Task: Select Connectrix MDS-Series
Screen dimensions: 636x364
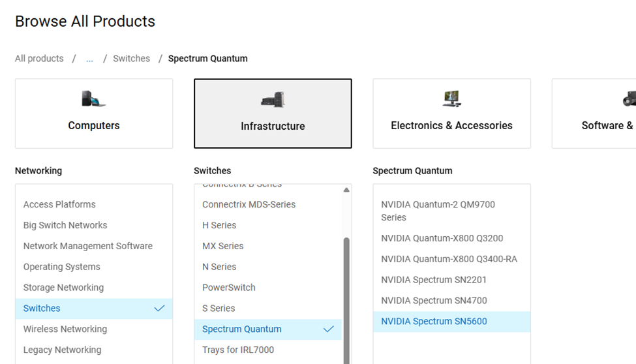Action: [249, 205]
